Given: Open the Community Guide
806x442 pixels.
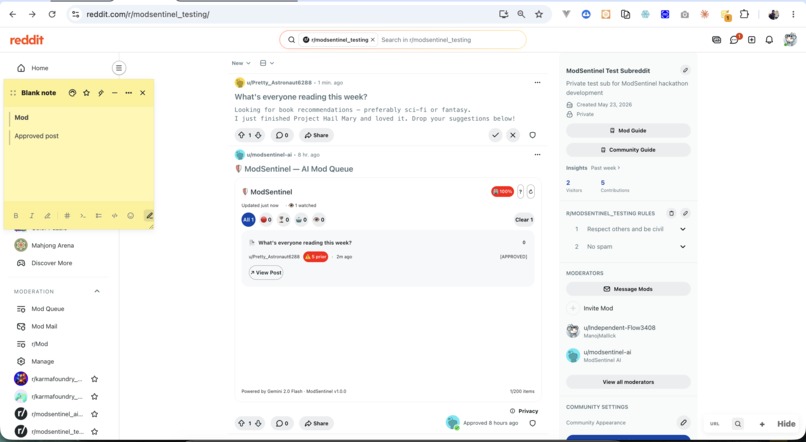Looking at the screenshot, I should coord(628,150).
